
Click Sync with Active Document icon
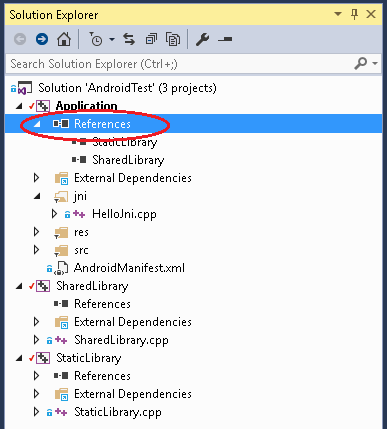click(129, 39)
